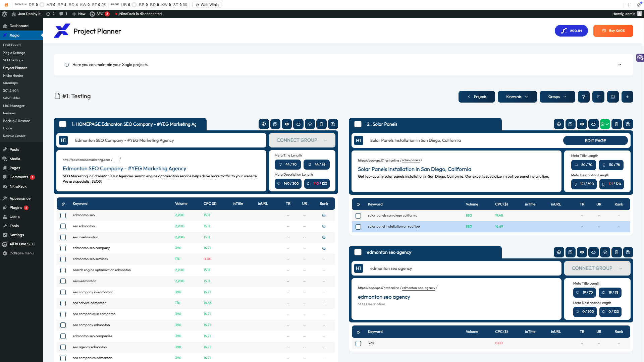Open the Web Vitals button

tap(207, 5)
